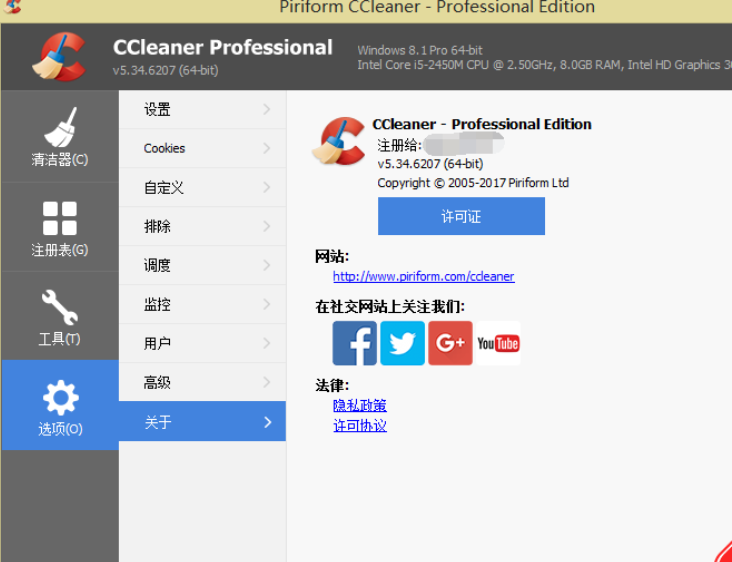The height and width of the screenshot is (562, 732).
Task: Click the 在社交网站上关注我们 heading
Action: [390, 307]
